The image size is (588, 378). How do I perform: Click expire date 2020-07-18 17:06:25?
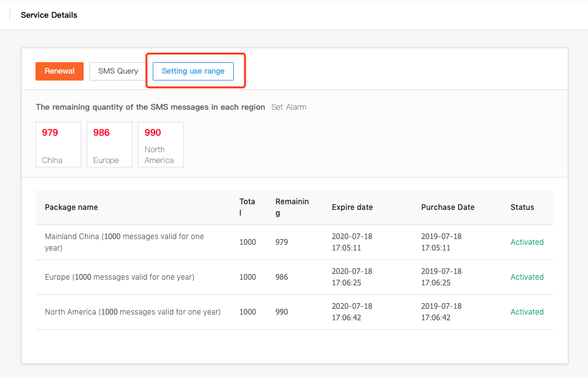(x=352, y=277)
